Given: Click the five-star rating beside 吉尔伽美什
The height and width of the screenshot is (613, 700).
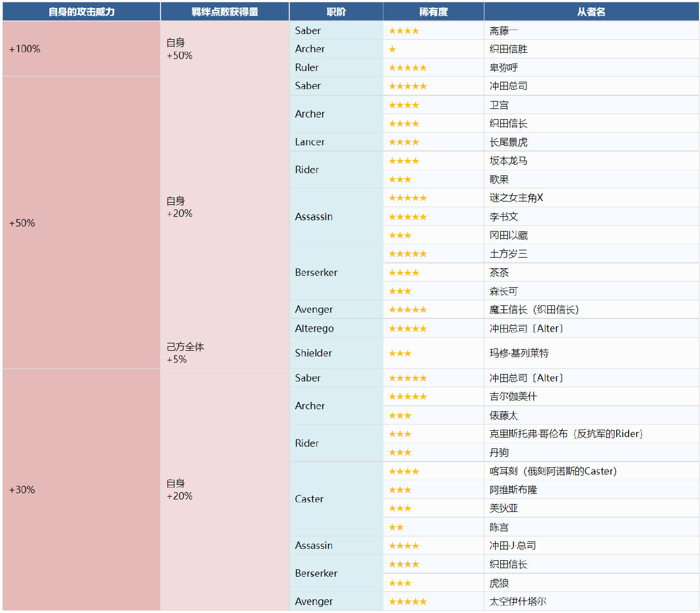Looking at the screenshot, I should [x=407, y=396].
